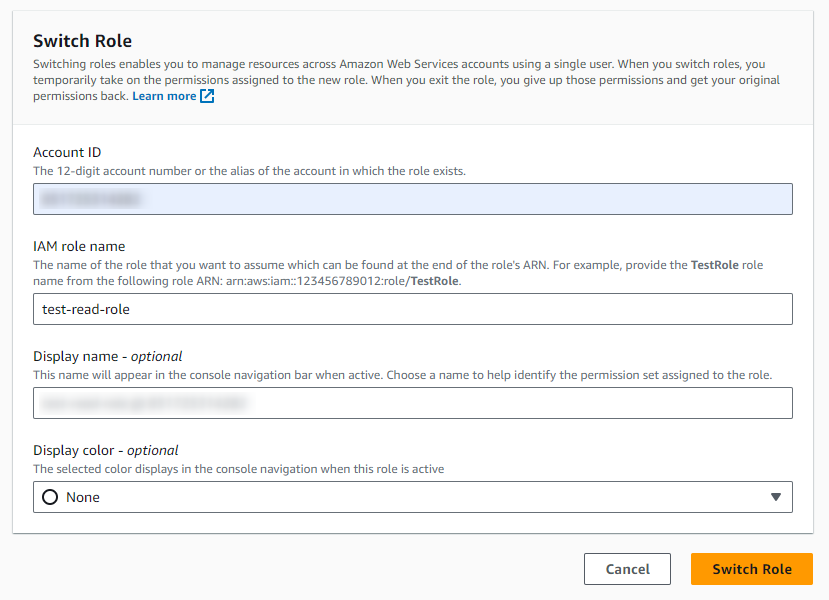Click the None color circle icon
This screenshot has height=600, width=829.
[50, 497]
